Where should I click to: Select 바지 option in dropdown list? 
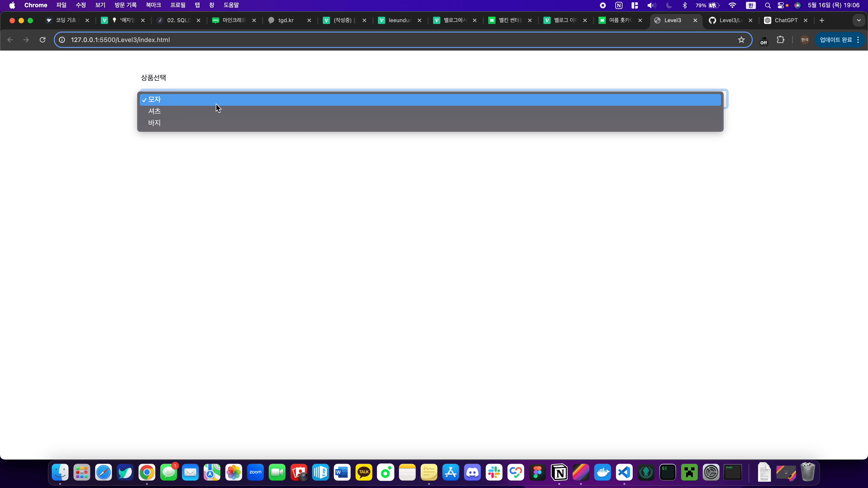point(155,123)
